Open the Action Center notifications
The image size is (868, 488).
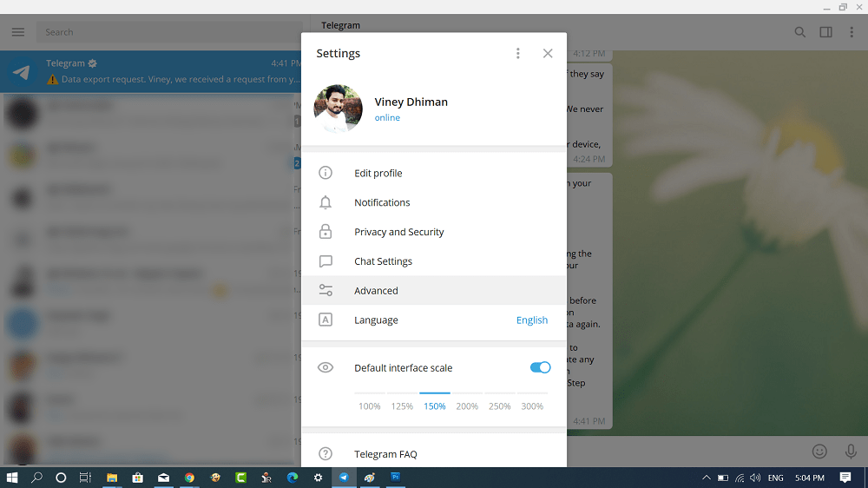click(x=845, y=478)
